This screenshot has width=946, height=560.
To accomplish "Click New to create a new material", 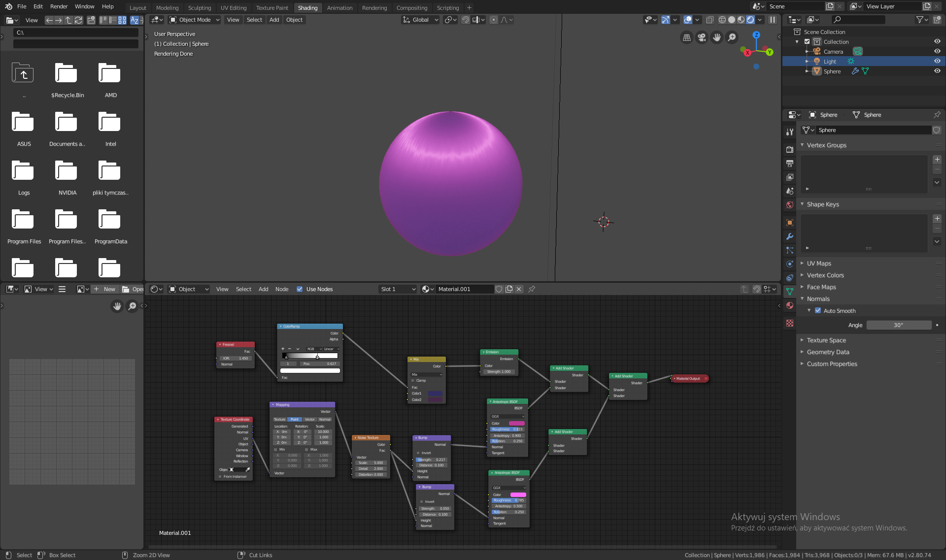I will click(x=109, y=289).
